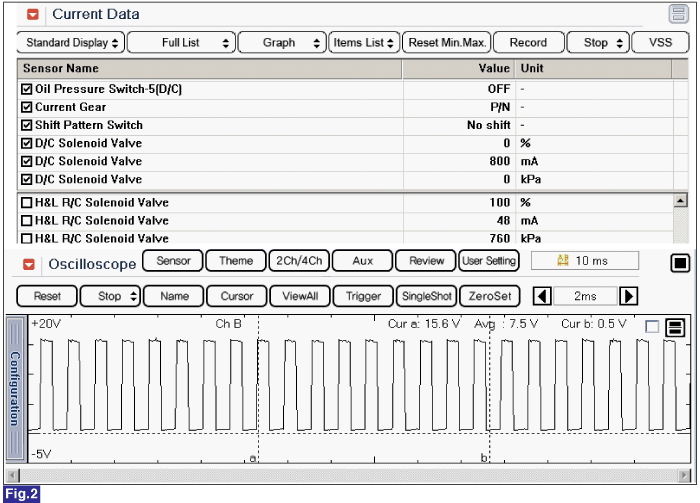
Task: Click the Unit column header
Action: tap(594, 68)
